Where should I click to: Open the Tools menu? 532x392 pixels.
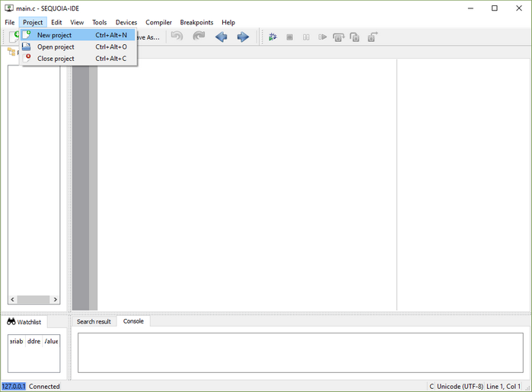pyautogui.click(x=100, y=22)
